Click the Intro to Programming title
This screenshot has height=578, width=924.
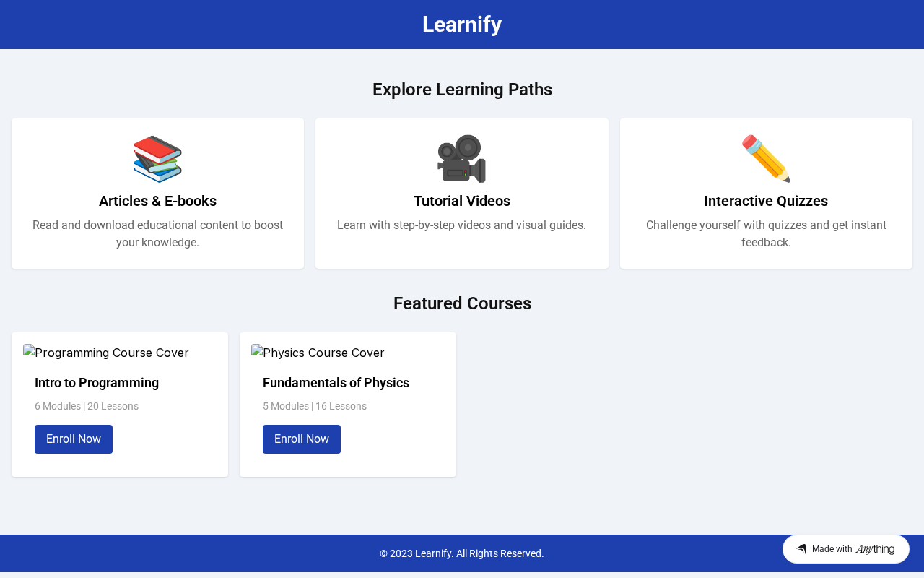pyautogui.click(x=97, y=383)
